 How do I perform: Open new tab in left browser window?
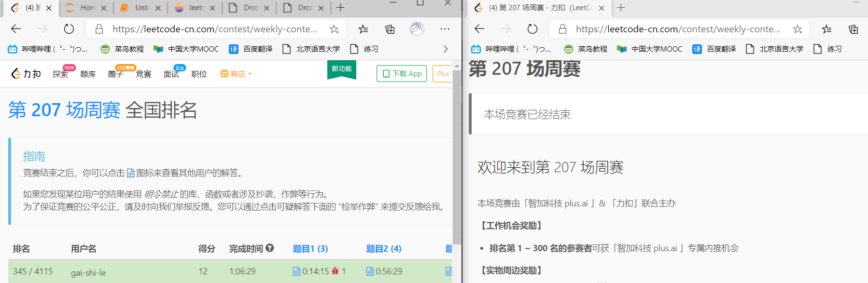click(x=340, y=8)
